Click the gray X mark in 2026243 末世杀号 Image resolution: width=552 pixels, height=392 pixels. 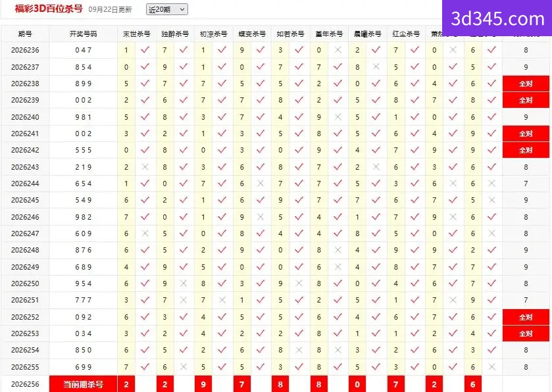(145, 167)
